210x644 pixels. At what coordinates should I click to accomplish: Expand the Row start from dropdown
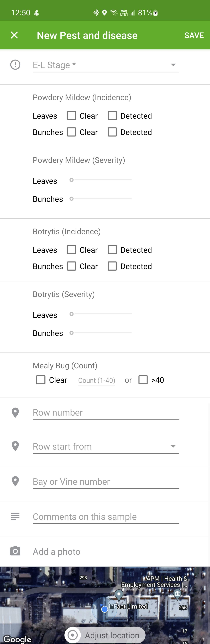tap(106, 447)
